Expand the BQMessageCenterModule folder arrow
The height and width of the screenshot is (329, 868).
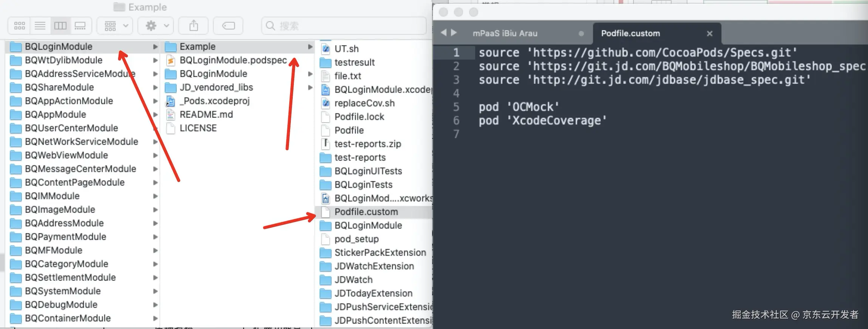(x=155, y=169)
